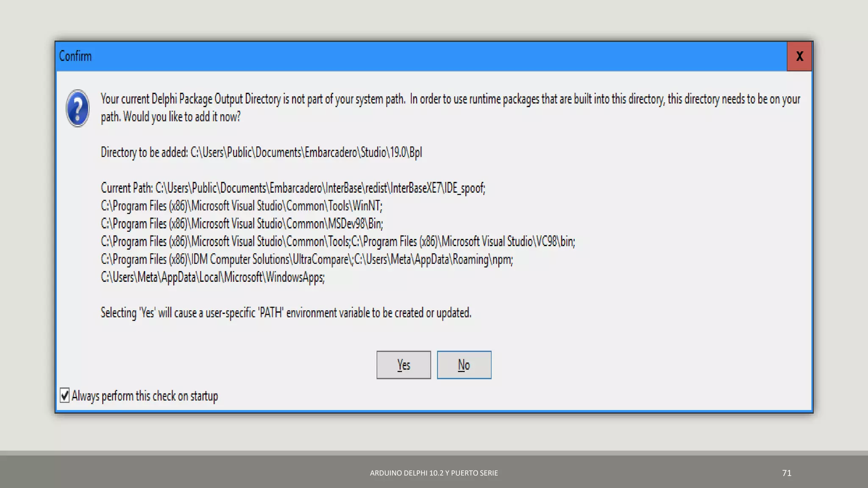
Task: Click the blue question mark icon
Action: [78, 108]
